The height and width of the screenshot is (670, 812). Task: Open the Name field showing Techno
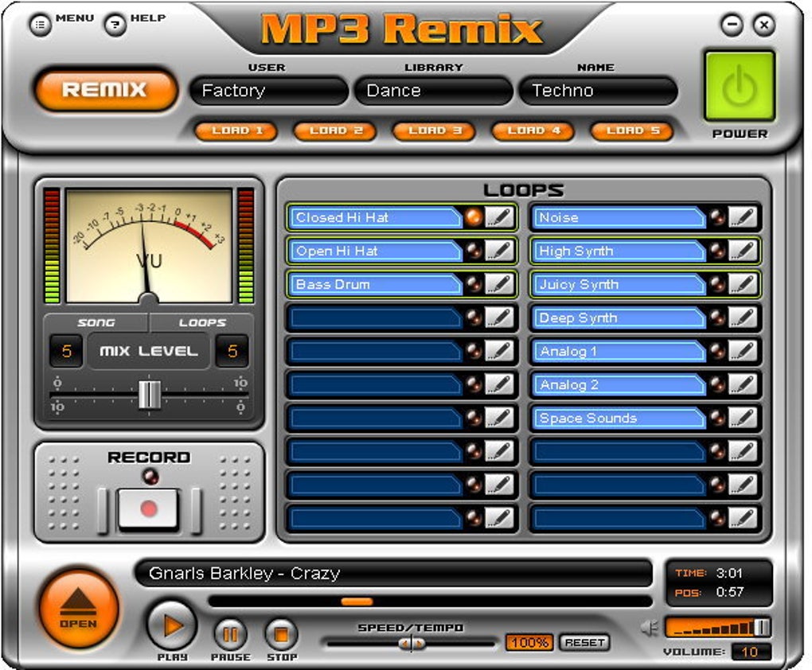[x=598, y=91]
